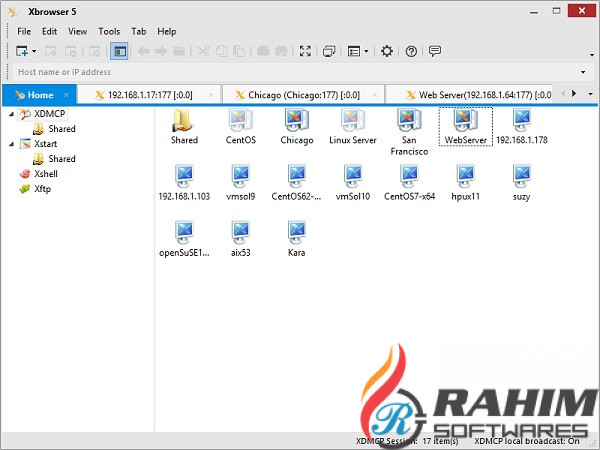Click the Copy toolbar icon
Viewport: 600px width, 450px height.
(x=221, y=51)
